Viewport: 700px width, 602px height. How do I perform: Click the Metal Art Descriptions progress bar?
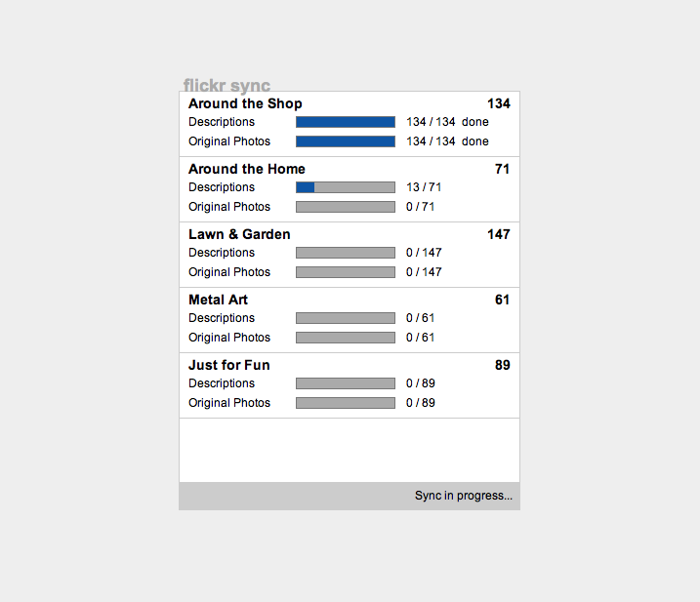[346, 318]
